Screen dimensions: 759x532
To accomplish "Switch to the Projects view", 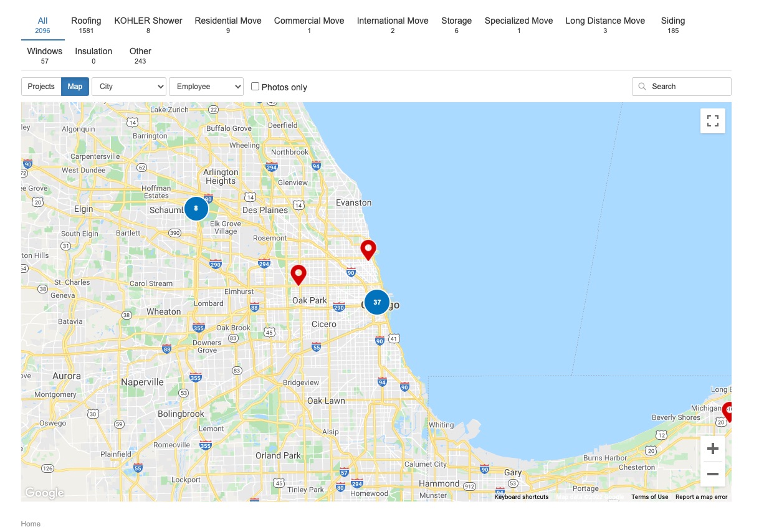I will click(x=41, y=87).
